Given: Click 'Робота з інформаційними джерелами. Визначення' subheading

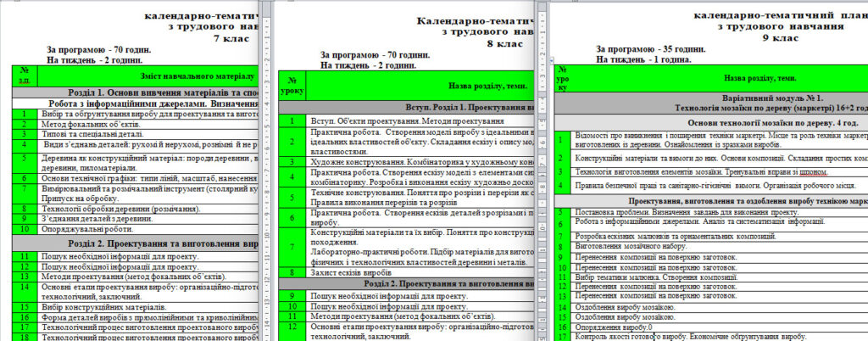Looking at the screenshot, I should point(136,103).
